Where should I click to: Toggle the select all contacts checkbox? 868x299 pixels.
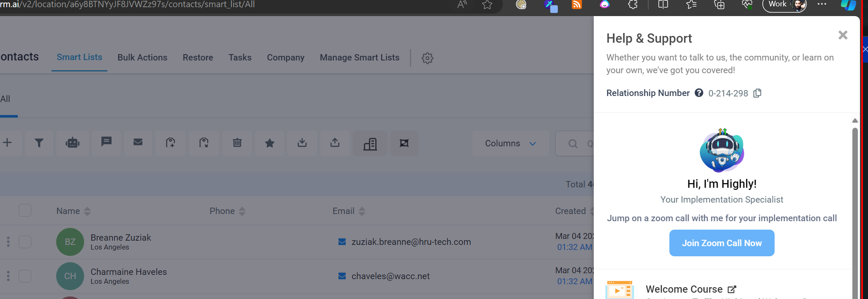pos(25,210)
